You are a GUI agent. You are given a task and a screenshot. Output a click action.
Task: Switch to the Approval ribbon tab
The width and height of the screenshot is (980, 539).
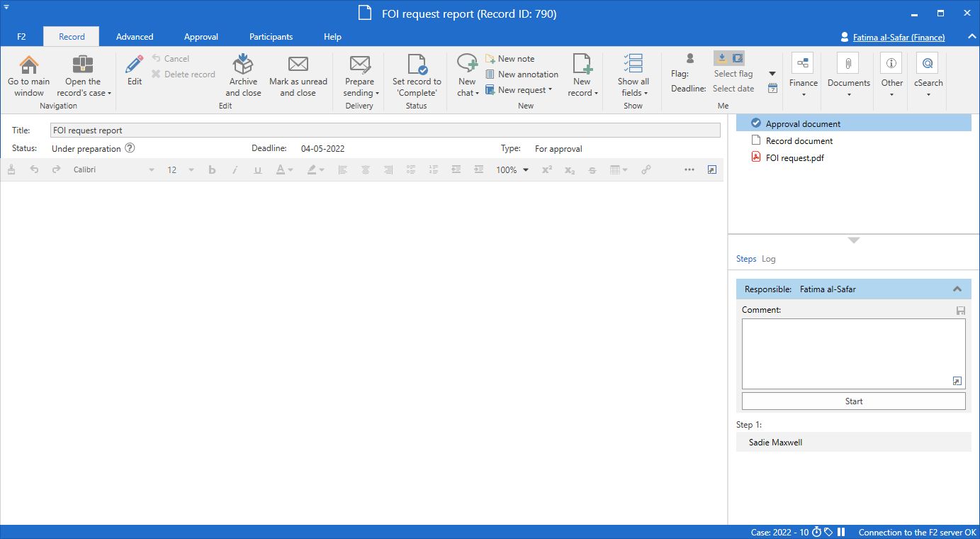pos(201,37)
